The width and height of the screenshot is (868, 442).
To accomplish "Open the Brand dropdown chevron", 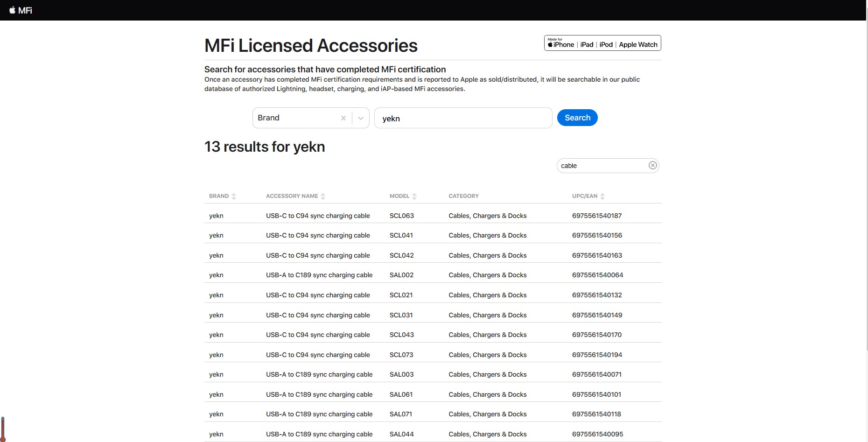I will (x=361, y=118).
